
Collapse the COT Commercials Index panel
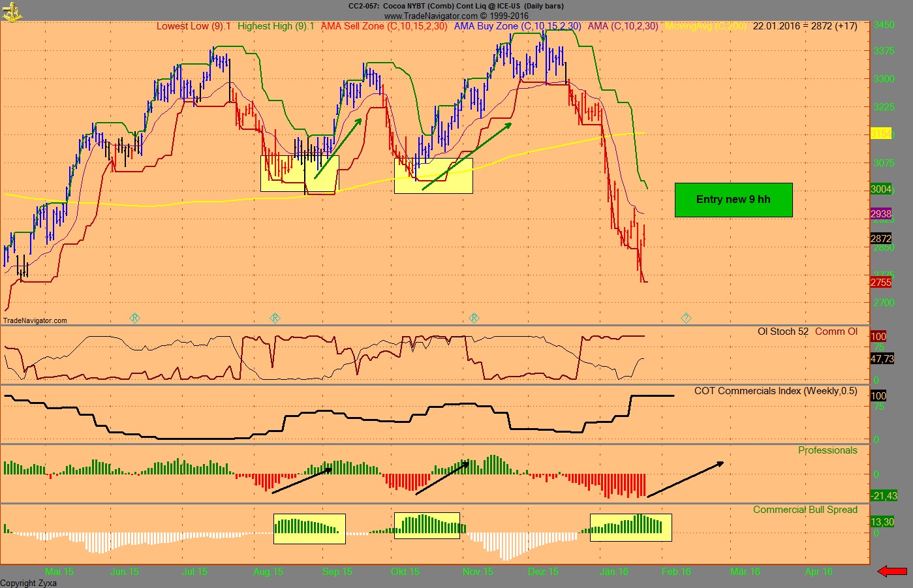(775, 391)
